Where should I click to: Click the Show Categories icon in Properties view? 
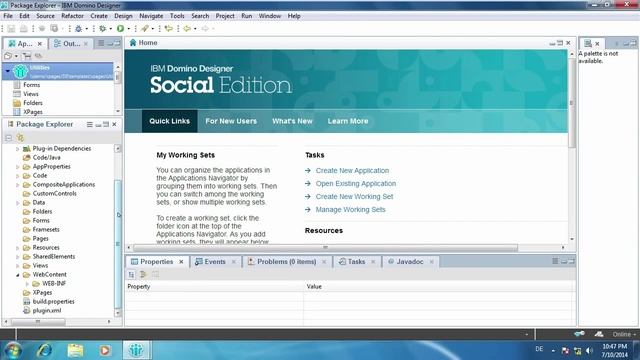coord(131,274)
